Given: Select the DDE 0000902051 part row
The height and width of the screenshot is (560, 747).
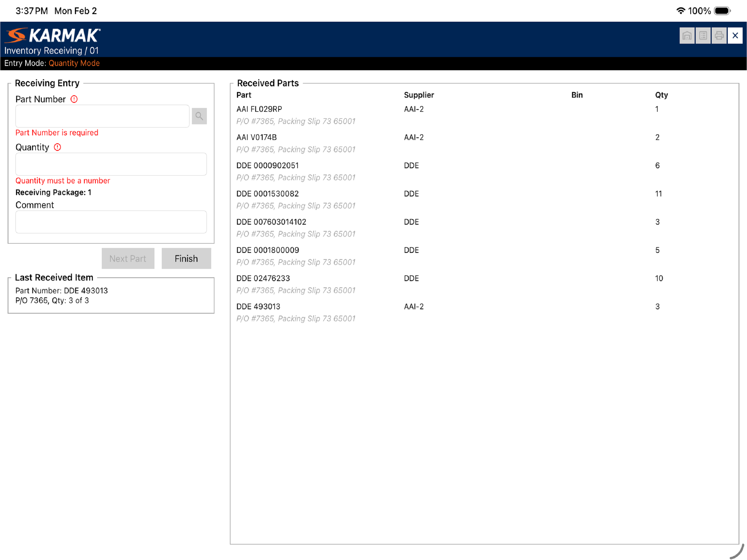Looking at the screenshot, I should pos(484,171).
